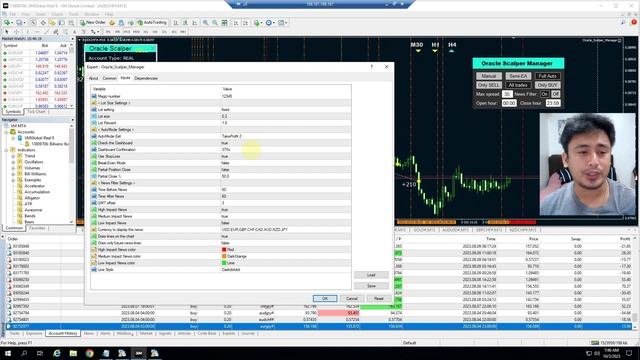Enable All trades in Oracle Scalper Manager
The width and height of the screenshot is (640, 360).
click(518, 85)
